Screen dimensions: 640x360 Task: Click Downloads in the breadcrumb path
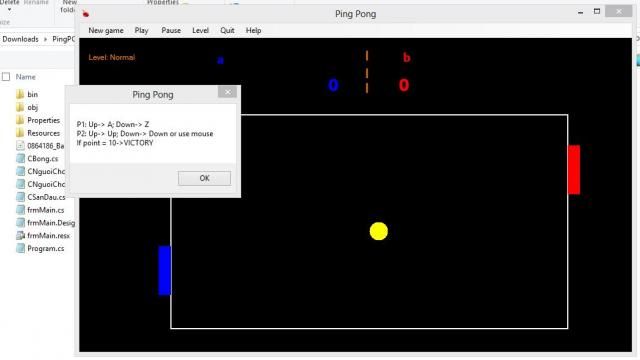(x=20, y=39)
